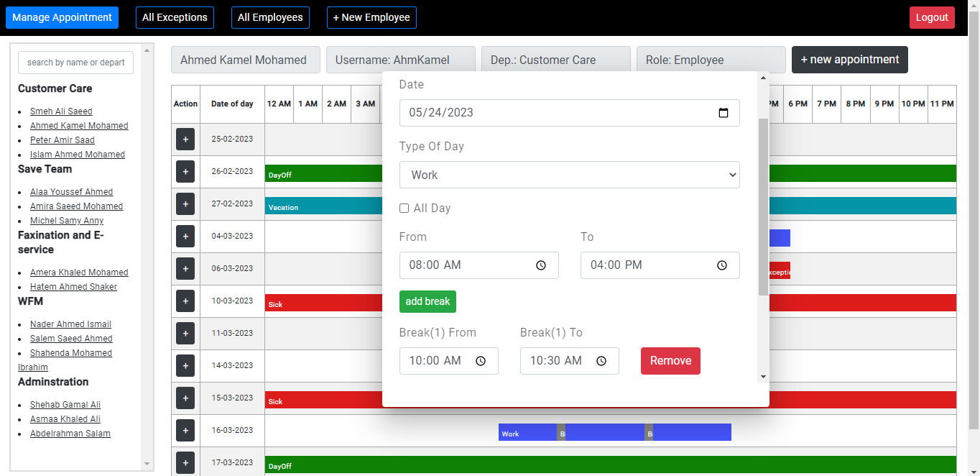
Task: Click the + new appointment button
Action: pos(850,60)
